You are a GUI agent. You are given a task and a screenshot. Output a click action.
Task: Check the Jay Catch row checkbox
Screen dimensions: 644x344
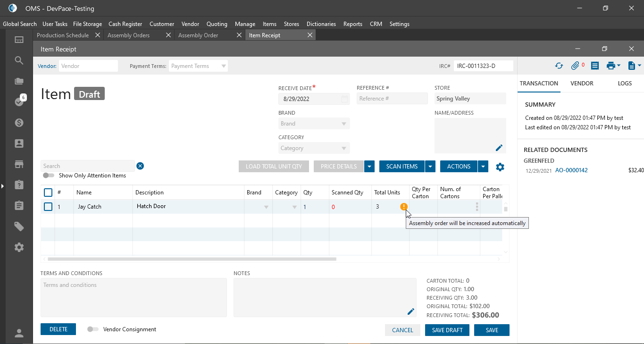48,207
